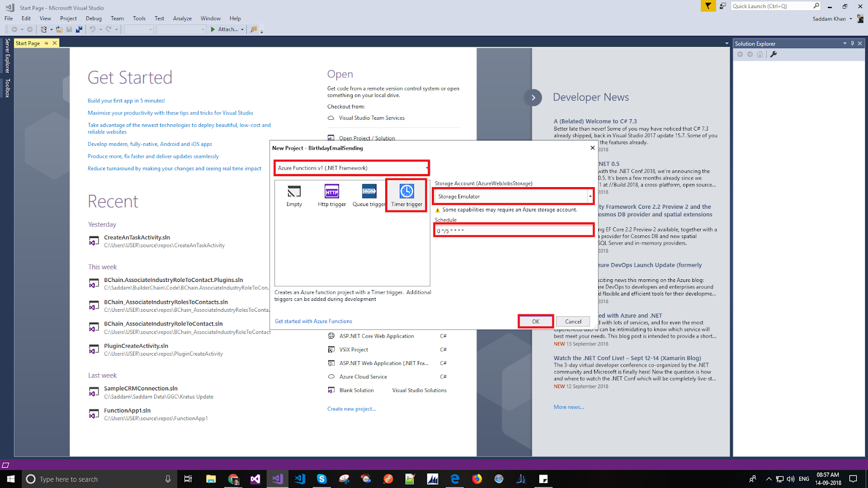Open a file using the Open File toolbar icon
Viewport: 868px width, 488px height.
click(59, 29)
